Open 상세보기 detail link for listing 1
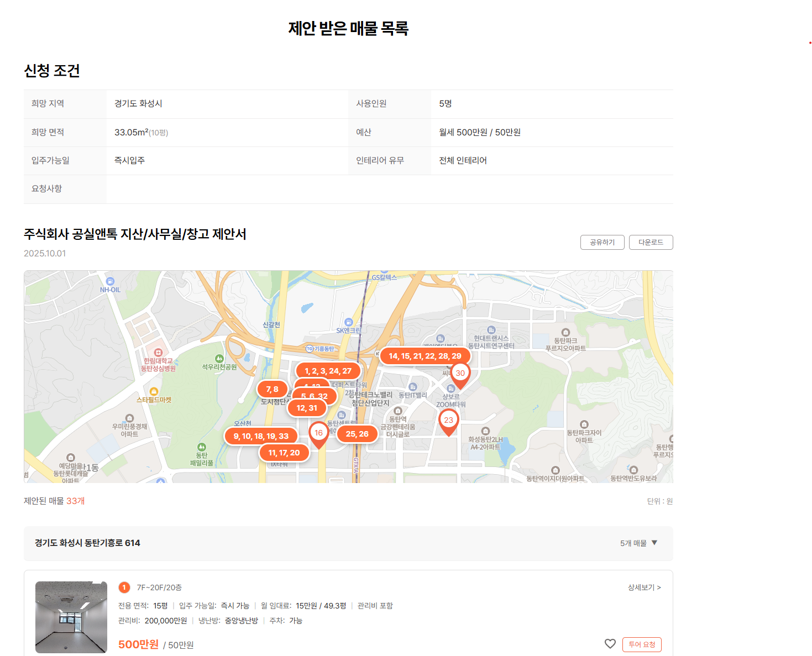Screen dimensions: 812x656 [x=644, y=587]
